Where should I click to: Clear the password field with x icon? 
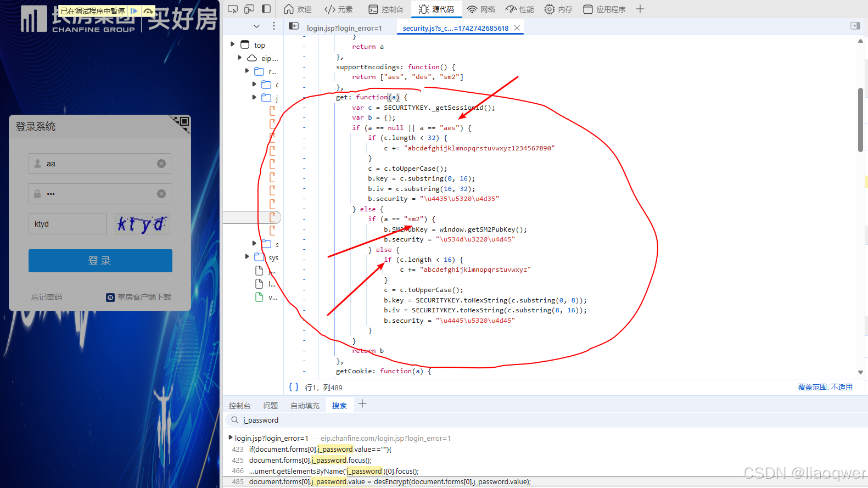point(161,194)
